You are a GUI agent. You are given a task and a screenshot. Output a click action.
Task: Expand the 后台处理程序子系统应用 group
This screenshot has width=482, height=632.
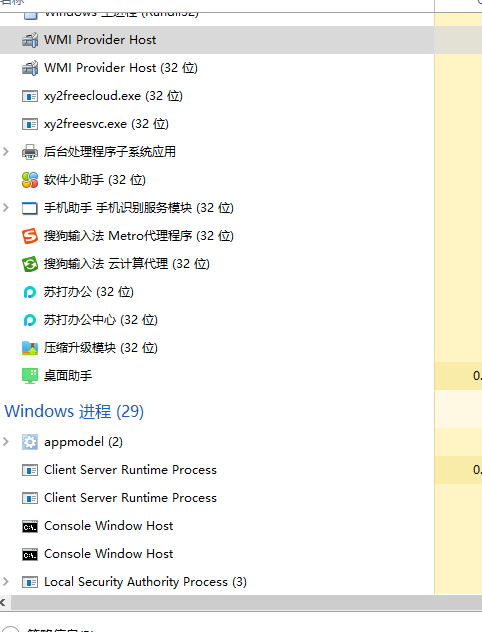6,152
